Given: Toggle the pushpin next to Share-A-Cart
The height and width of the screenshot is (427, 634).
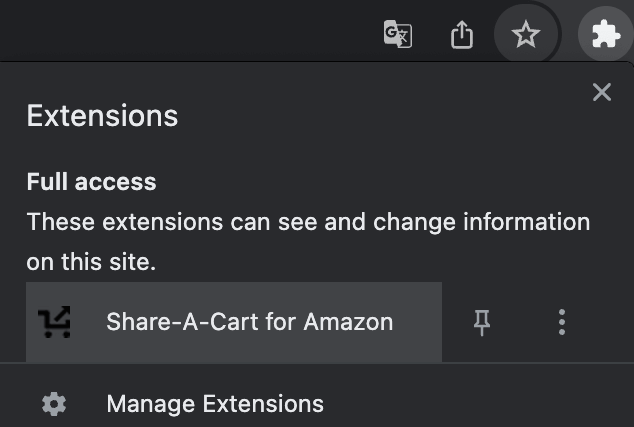Looking at the screenshot, I should (x=482, y=322).
